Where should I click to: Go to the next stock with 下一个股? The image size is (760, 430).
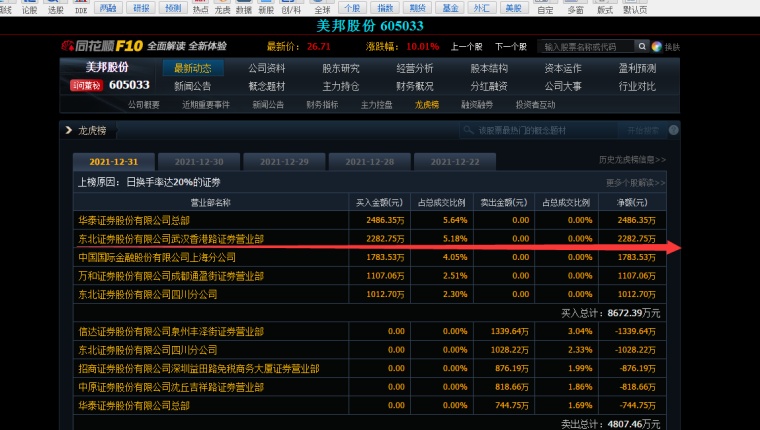(510, 47)
